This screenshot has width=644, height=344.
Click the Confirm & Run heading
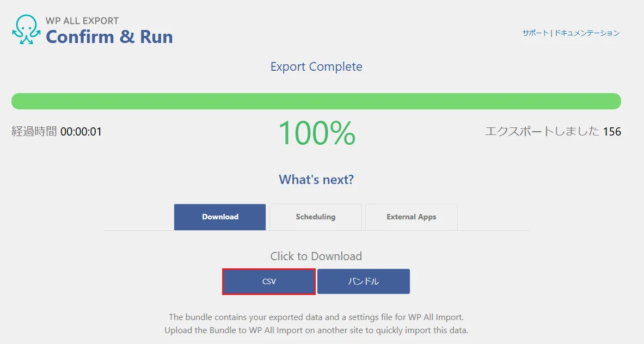point(109,37)
